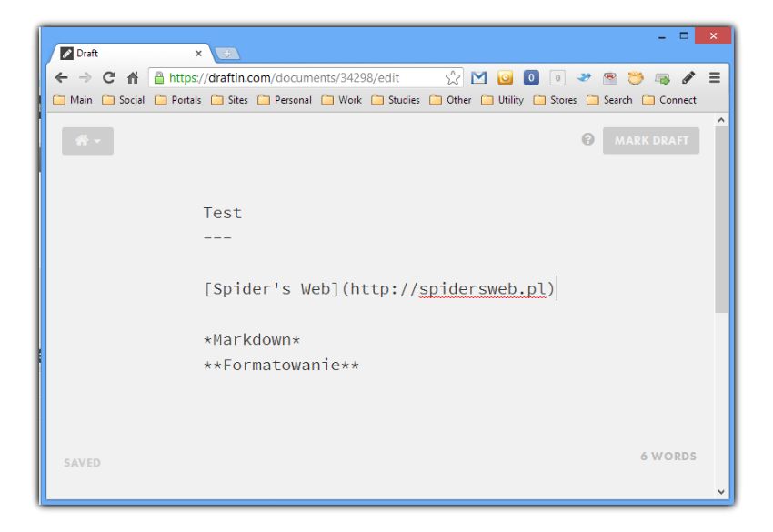Viewport: 773px width, 532px height.
Task: Click the 'Test' heading line
Action: pos(223,213)
